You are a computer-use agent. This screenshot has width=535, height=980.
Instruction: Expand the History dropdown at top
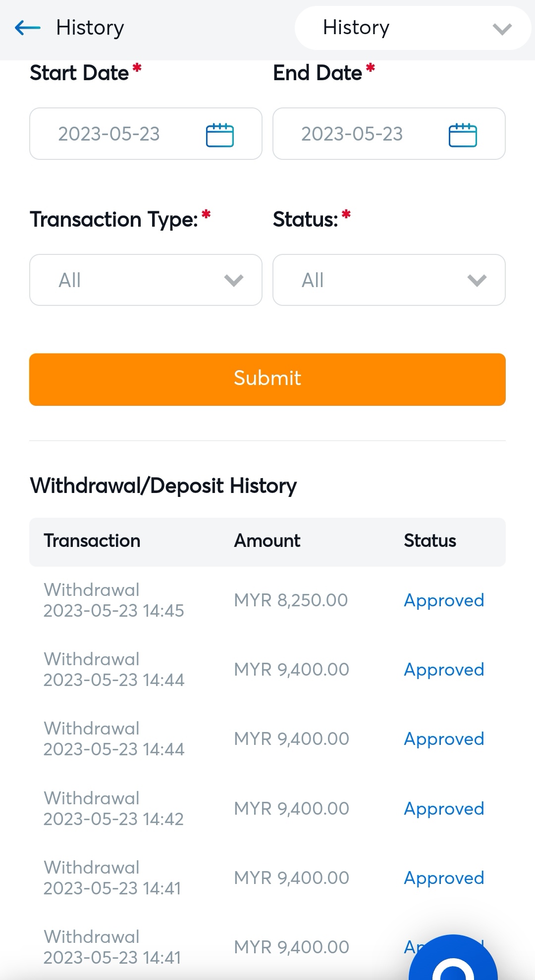(x=413, y=28)
